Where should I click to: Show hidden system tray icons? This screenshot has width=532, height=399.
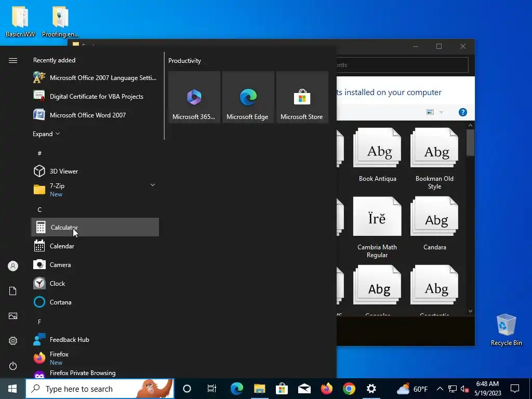[x=440, y=389]
